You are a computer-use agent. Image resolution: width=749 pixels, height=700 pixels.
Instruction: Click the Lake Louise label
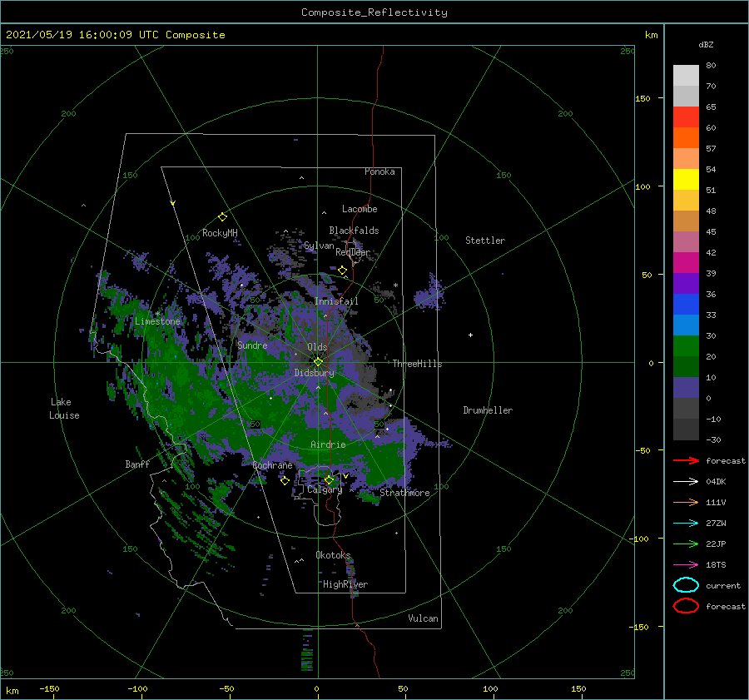pos(64,409)
